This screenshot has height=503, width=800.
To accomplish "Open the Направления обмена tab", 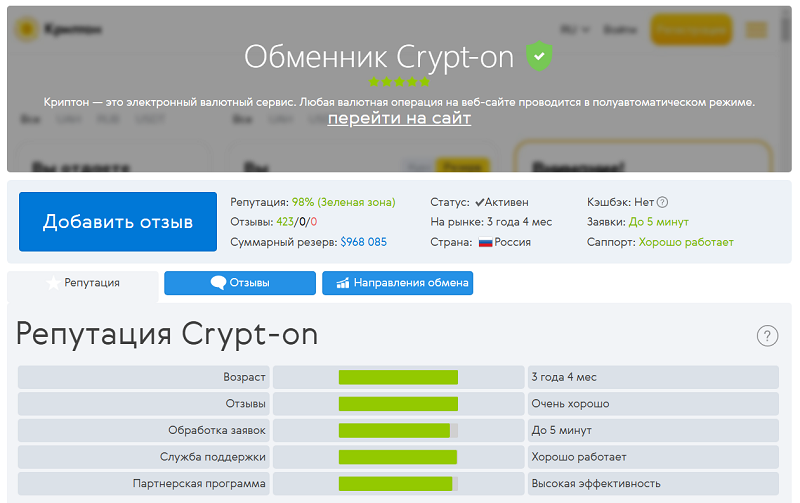I will [397, 283].
